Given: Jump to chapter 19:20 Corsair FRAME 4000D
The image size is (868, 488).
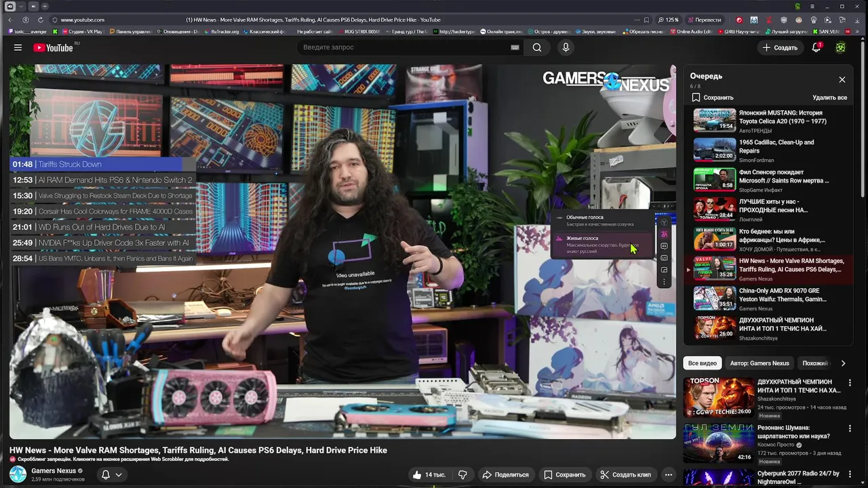Looking at the screenshot, I should (102, 211).
